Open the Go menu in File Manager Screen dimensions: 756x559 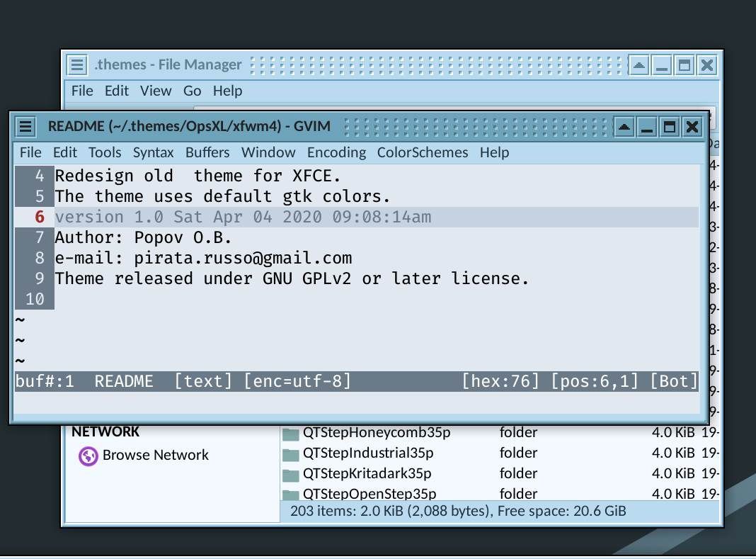(x=192, y=91)
